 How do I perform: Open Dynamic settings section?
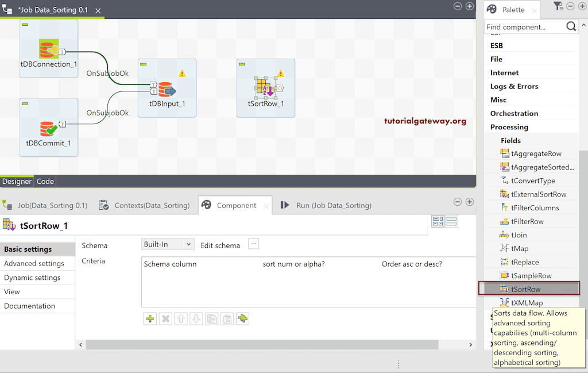37,278
